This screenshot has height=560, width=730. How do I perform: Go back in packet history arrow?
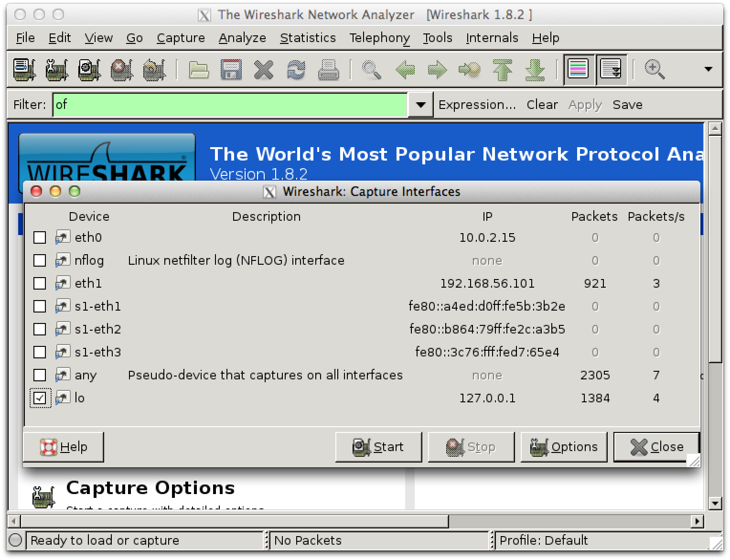click(x=405, y=70)
